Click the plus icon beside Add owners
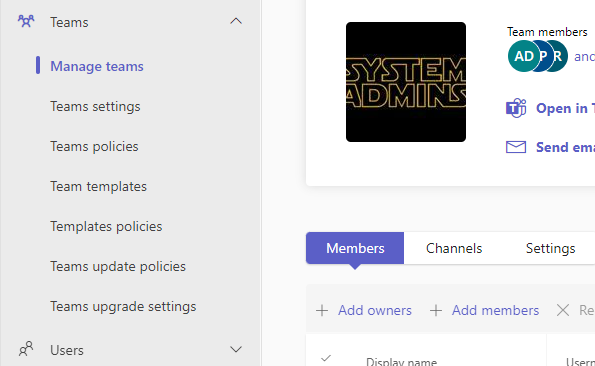 pyautogui.click(x=322, y=310)
